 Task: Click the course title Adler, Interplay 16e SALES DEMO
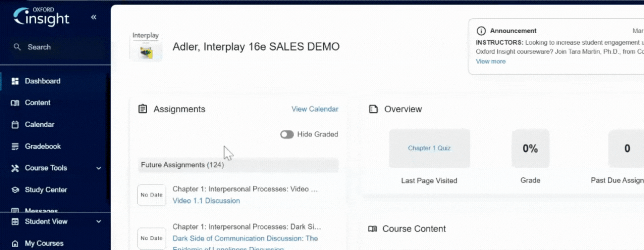[256, 47]
